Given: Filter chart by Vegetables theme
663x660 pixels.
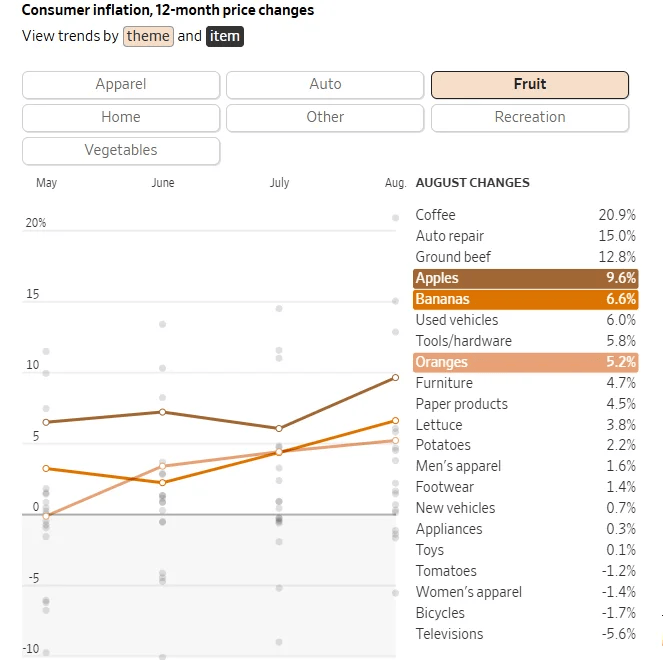Looking at the screenshot, I should point(121,151).
